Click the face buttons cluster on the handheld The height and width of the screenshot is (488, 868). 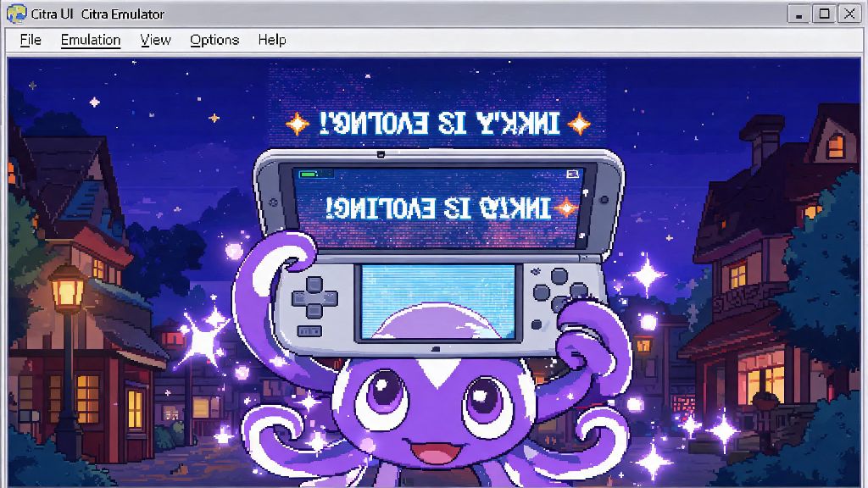(559, 291)
